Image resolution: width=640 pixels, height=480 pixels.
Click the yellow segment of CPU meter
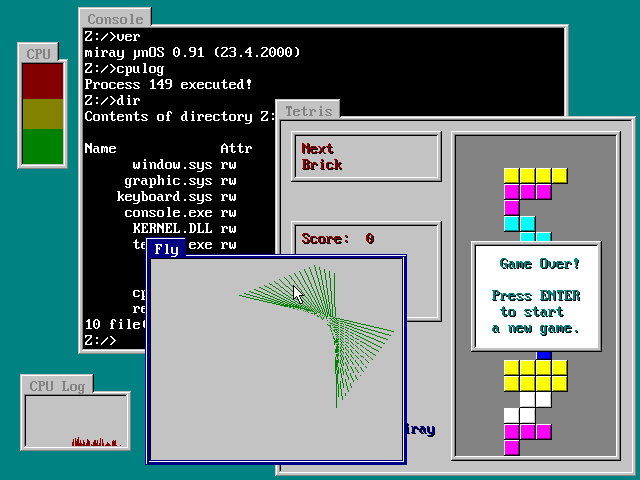point(43,114)
